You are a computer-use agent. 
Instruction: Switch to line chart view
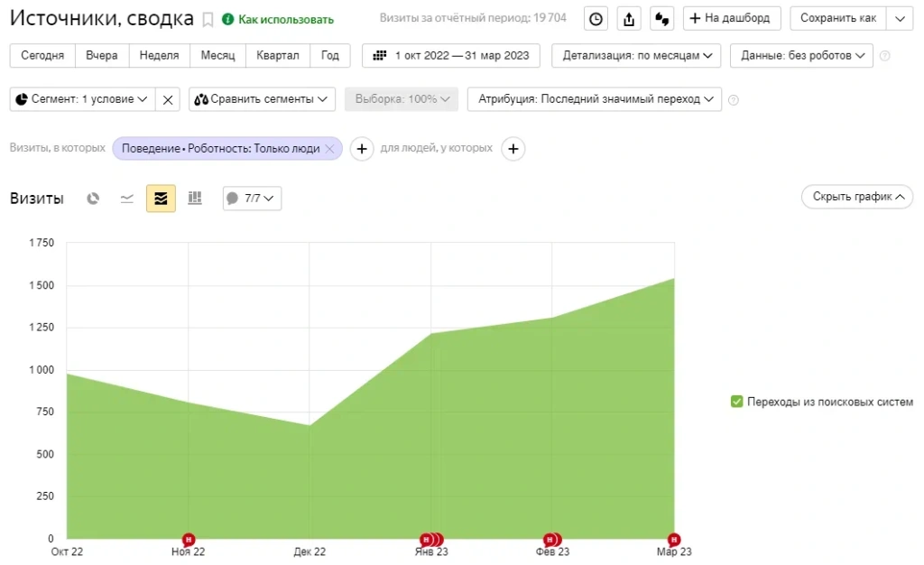(x=127, y=199)
